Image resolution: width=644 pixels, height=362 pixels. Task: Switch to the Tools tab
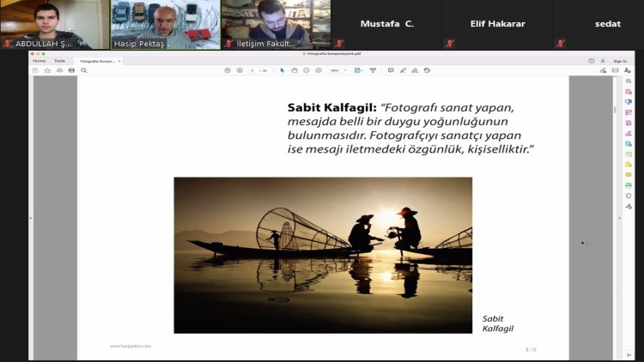59,61
